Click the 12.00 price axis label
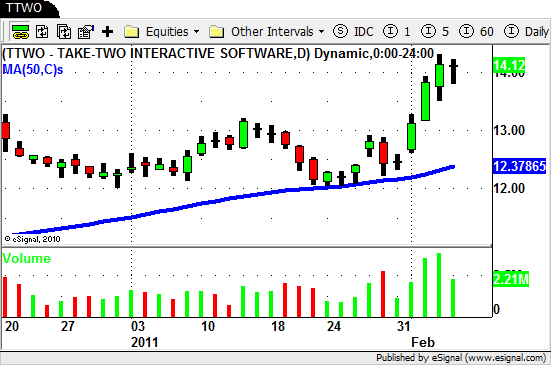Image resolution: width=551 pixels, height=365 pixels. pyautogui.click(x=509, y=188)
